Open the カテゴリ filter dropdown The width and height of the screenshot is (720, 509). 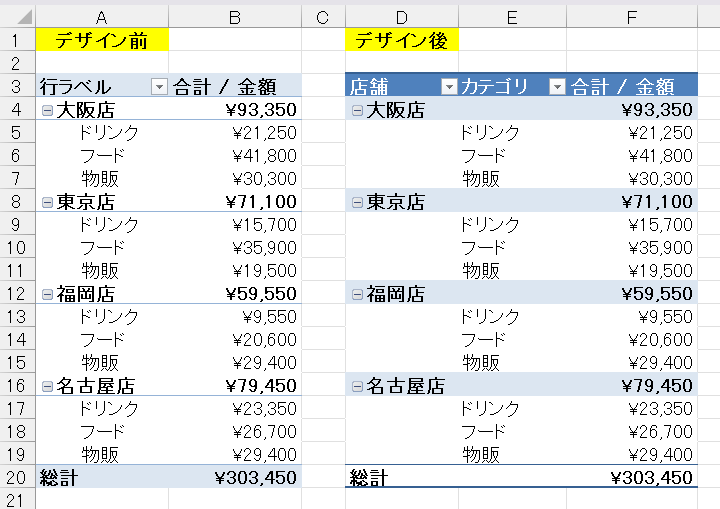[557, 86]
